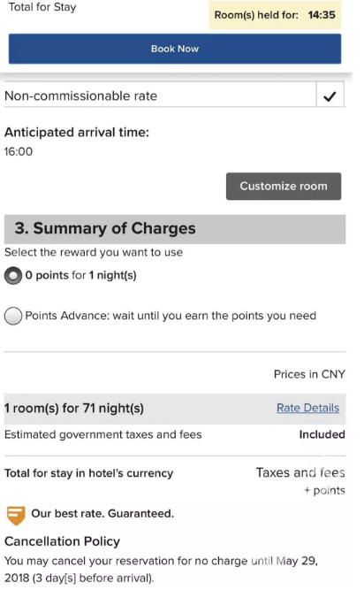Click the Customize room button
The width and height of the screenshot is (364, 590).
click(x=284, y=187)
